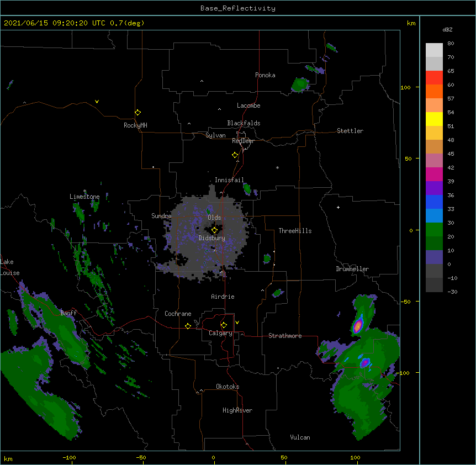Click the Sundre town label
This screenshot has height=465, width=476.
point(161,216)
